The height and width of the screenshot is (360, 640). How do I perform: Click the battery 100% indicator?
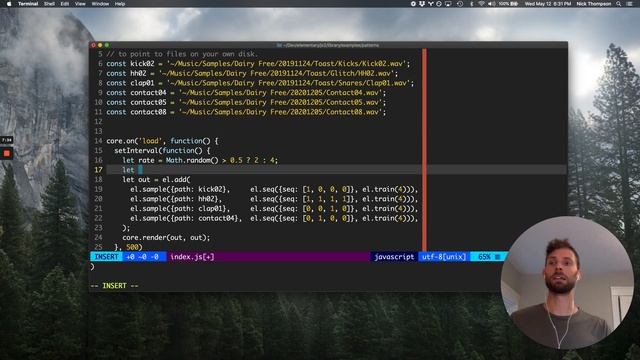pyautogui.click(x=508, y=4)
